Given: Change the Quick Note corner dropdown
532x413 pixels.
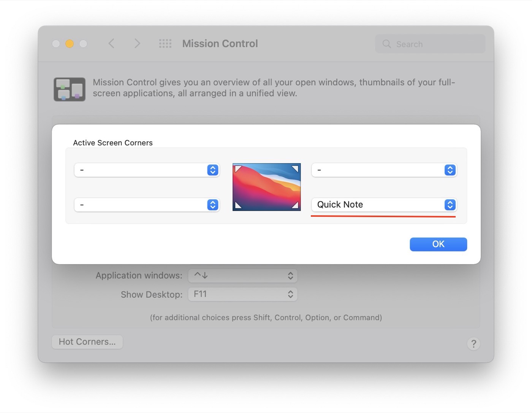Looking at the screenshot, I should click(x=384, y=205).
